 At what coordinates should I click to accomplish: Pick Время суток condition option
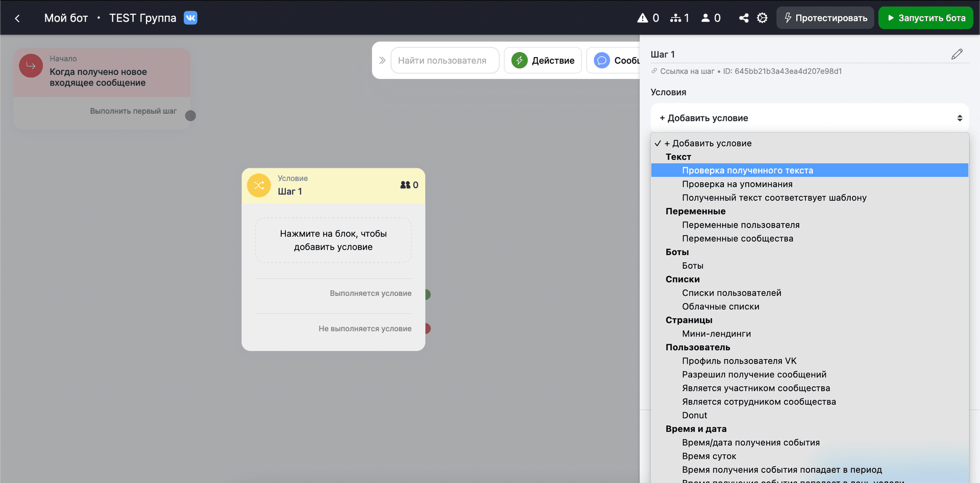(x=709, y=456)
